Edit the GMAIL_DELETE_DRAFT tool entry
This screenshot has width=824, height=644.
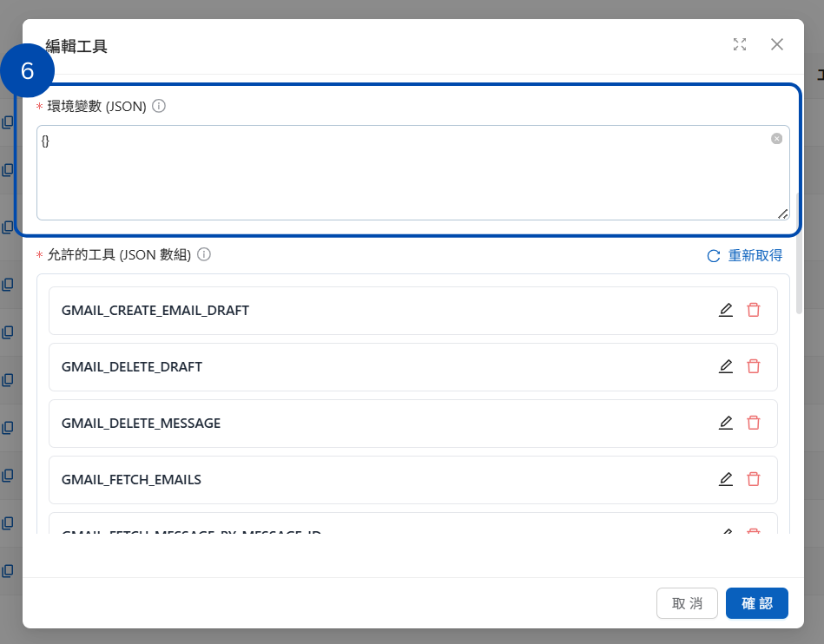coord(726,366)
